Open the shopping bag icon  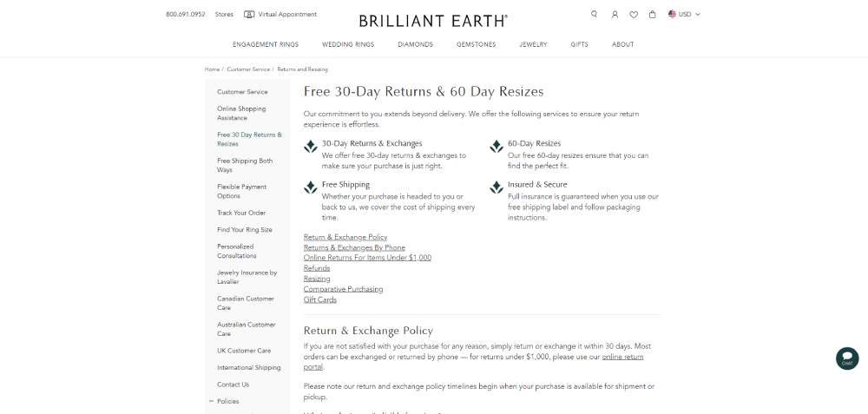point(653,15)
